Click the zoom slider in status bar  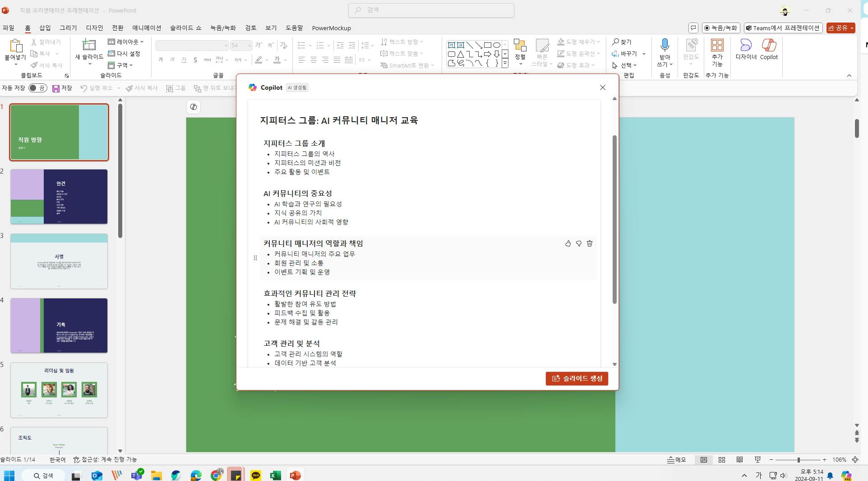point(798,460)
